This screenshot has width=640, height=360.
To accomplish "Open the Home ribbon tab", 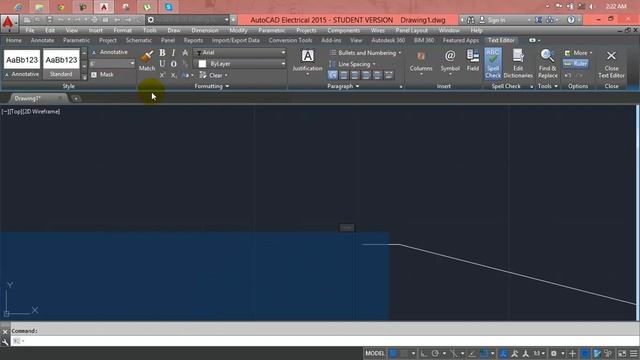I will click(14, 40).
